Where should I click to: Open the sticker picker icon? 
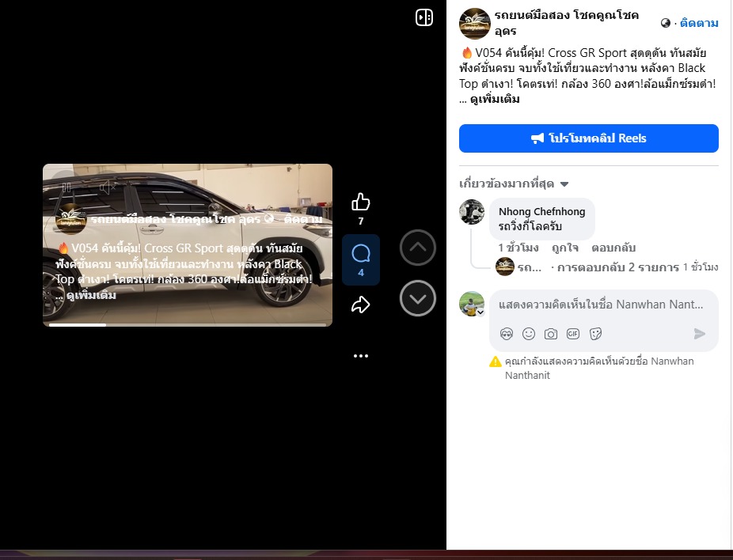(x=595, y=334)
